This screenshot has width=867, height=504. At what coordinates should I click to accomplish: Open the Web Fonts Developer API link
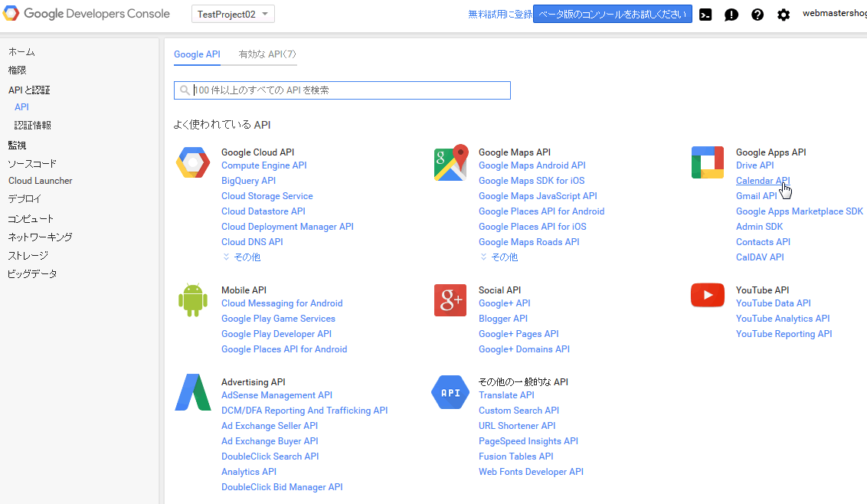coord(531,472)
